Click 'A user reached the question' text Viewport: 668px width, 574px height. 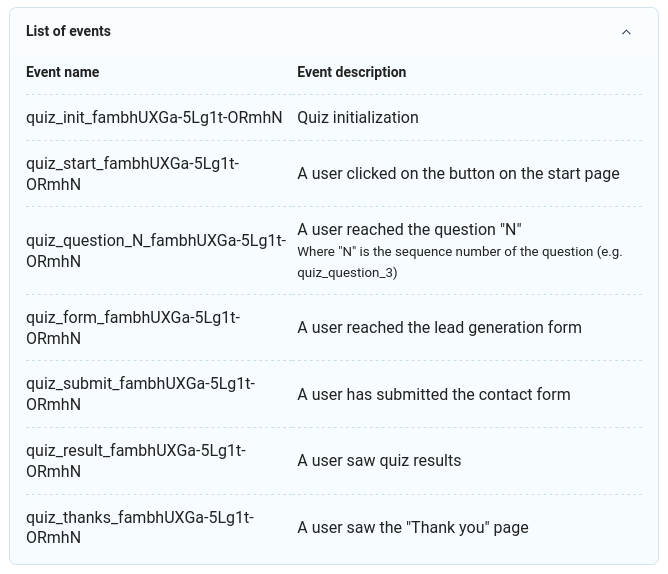click(x=409, y=229)
